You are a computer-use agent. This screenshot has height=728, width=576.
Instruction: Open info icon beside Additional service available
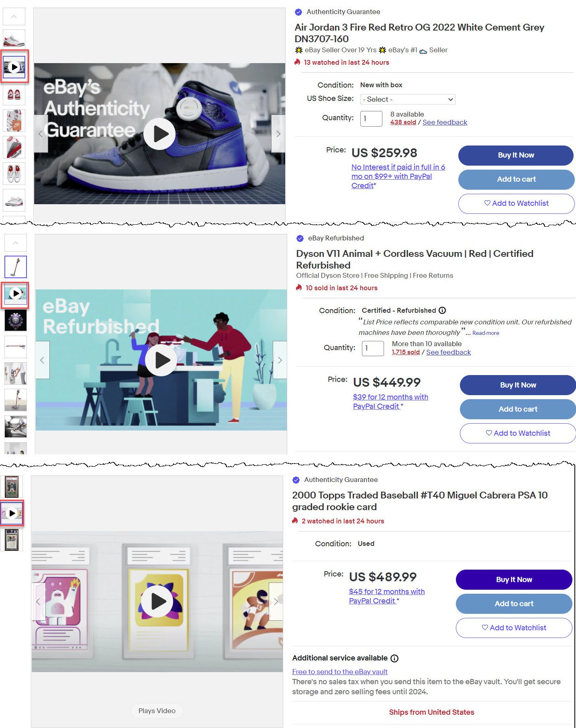(x=394, y=658)
